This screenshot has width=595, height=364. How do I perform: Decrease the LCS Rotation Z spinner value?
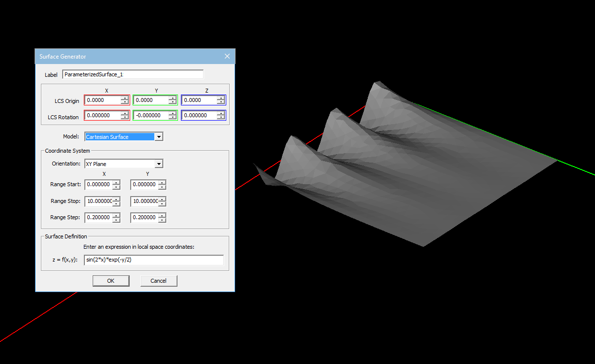click(x=221, y=117)
